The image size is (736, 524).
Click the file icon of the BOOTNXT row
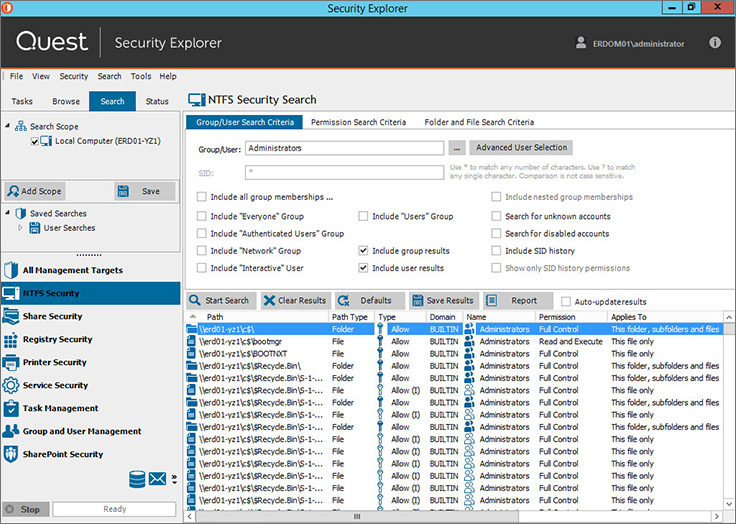(191, 354)
